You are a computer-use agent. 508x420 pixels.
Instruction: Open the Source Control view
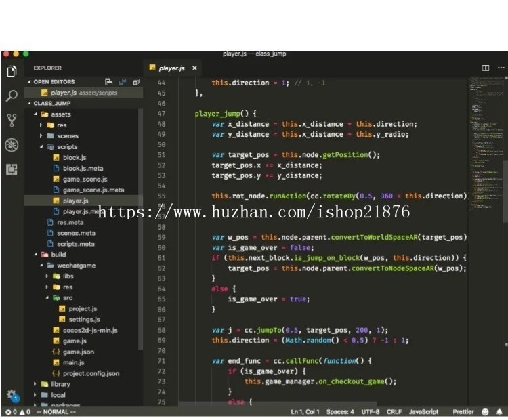pyautogui.click(x=12, y=120)
